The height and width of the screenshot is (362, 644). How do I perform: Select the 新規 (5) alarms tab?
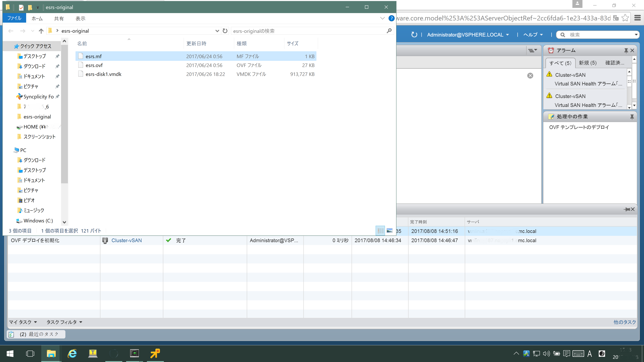[x=588, y=63]
